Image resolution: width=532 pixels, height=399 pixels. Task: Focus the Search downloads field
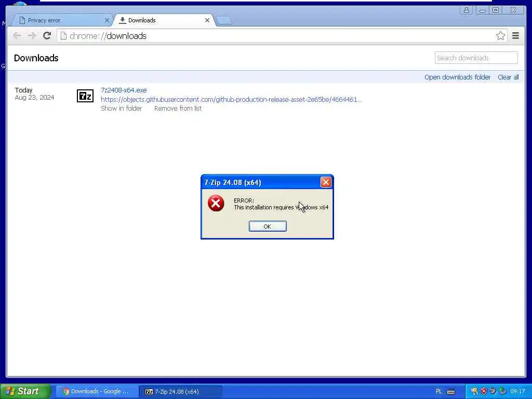476,58
